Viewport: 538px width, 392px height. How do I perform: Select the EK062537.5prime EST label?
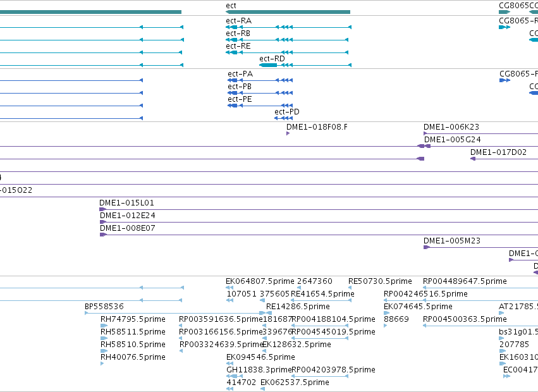(295, 383)
